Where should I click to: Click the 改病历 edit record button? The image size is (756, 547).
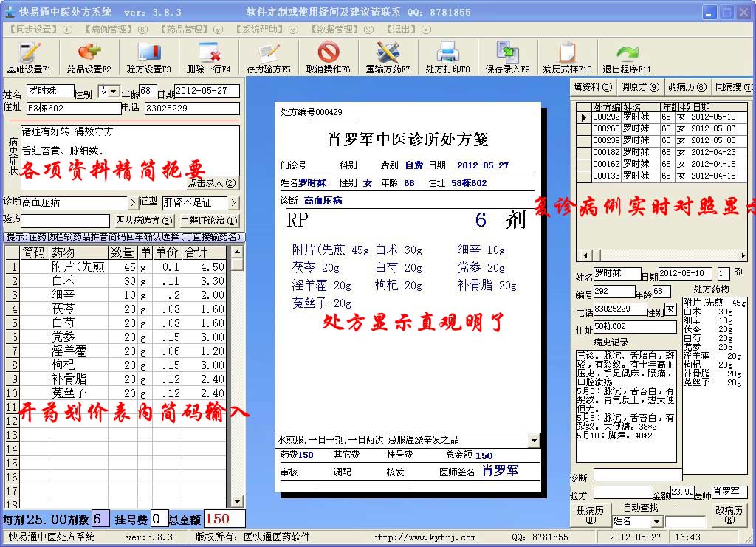coord(729,515)
